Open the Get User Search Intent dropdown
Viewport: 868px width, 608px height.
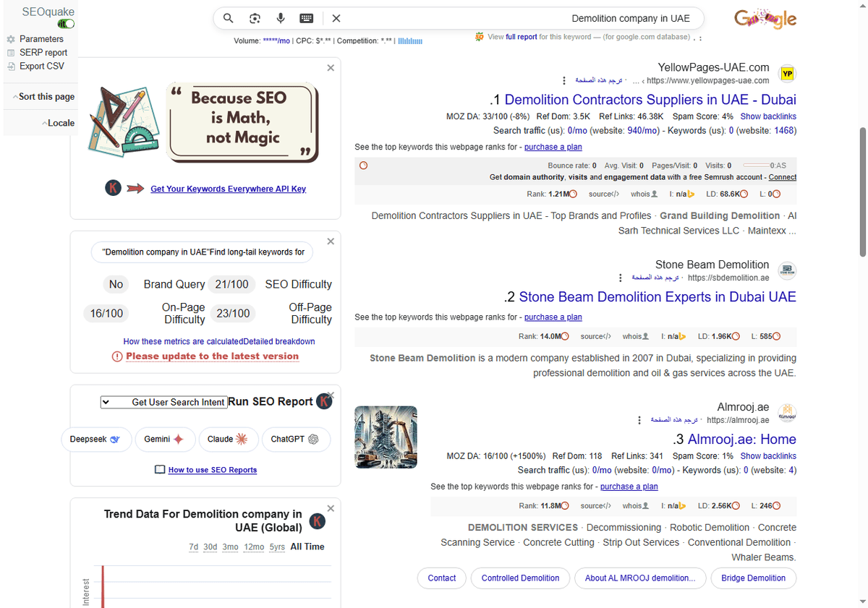(x=163, y=402)
